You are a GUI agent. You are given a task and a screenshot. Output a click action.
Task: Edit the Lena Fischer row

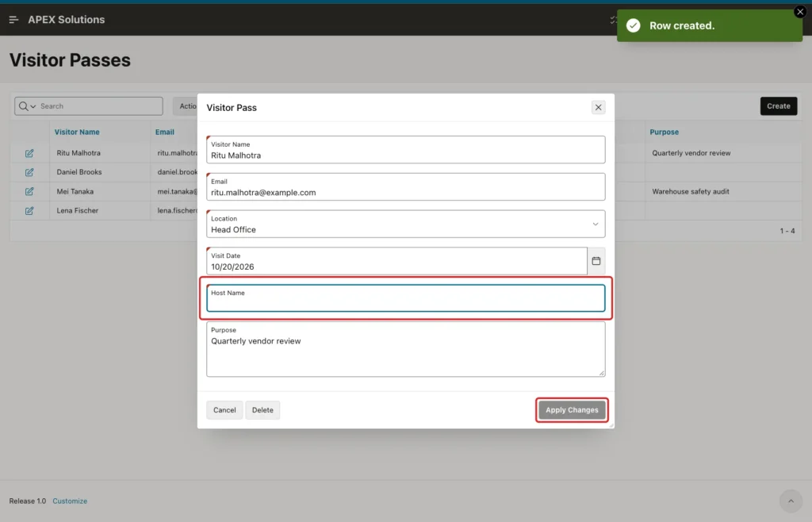pos(29,211)
